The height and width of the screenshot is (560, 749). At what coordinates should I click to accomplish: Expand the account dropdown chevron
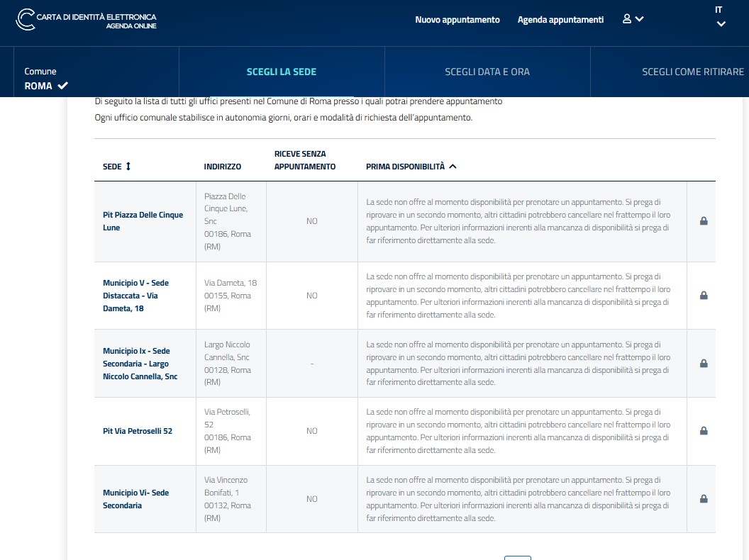640,19
